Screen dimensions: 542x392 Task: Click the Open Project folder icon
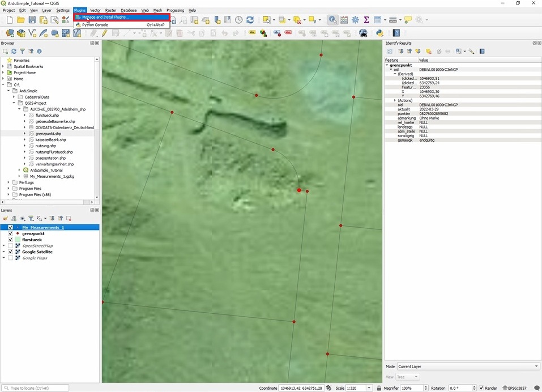pos(20,20)
